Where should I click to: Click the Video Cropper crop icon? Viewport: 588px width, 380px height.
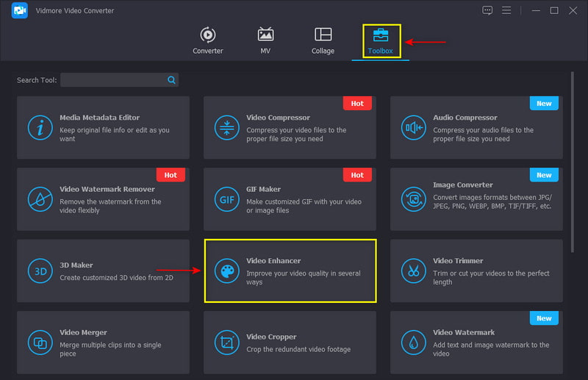[x=227, y=343]
